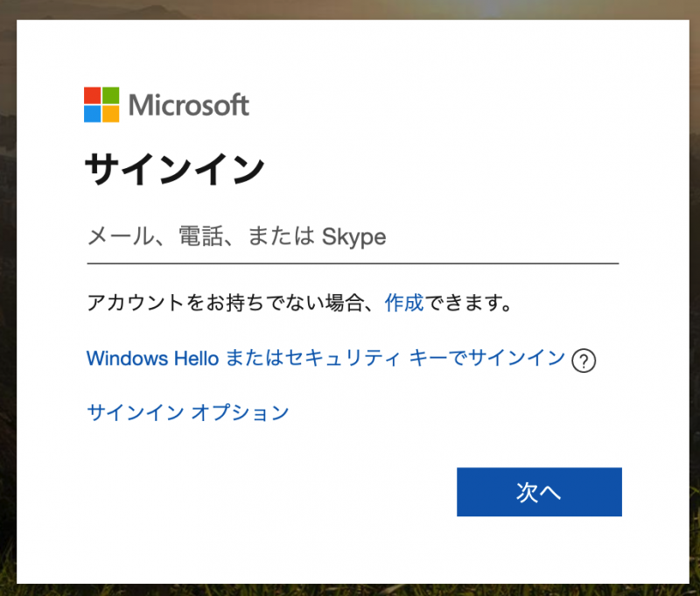This screenshot has height=596, width=700.
Task: Click the red square of Microsoft logo
Action: click(x=92, y=95)
